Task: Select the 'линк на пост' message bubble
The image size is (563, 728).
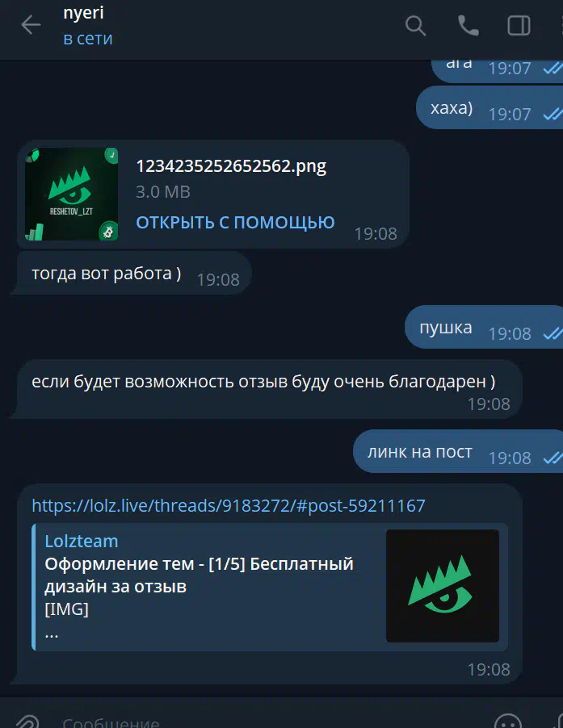Action: click(x=458, y=451)
